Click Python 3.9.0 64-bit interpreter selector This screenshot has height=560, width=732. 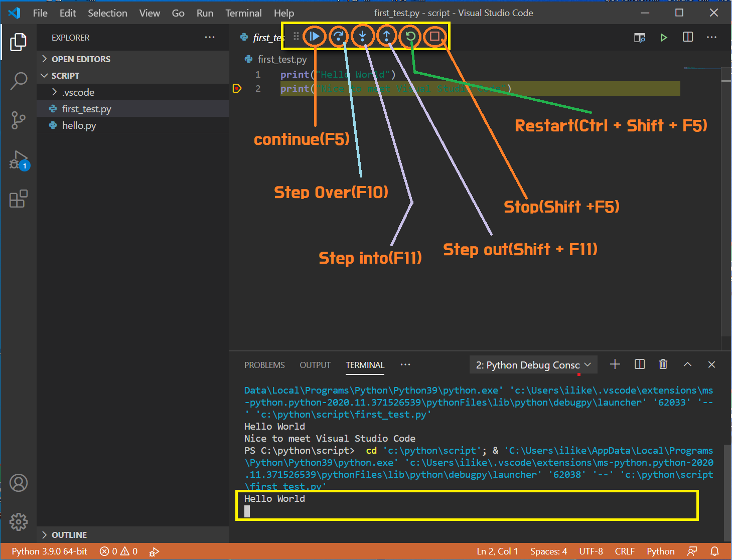click(x=50, y=551)
